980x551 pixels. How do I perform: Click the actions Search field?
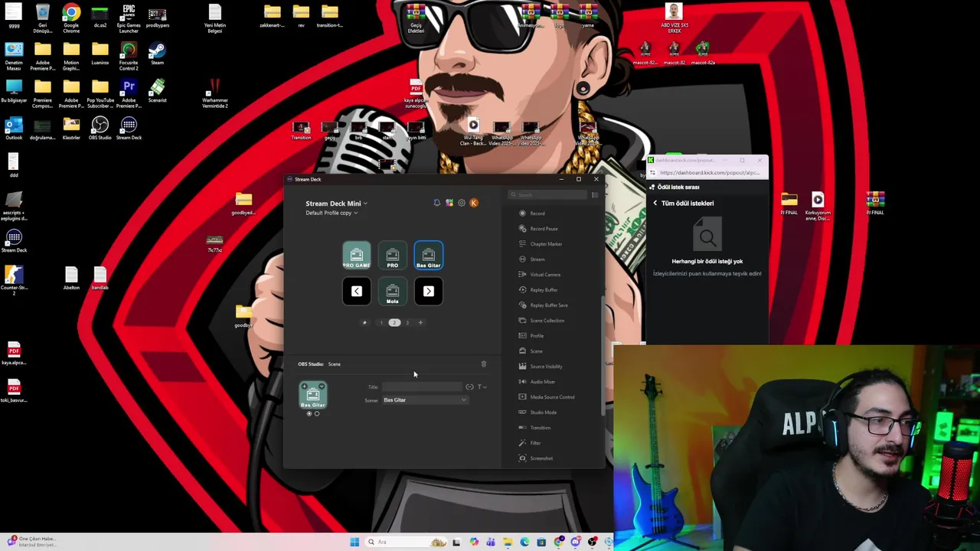[x=547, y=195]
